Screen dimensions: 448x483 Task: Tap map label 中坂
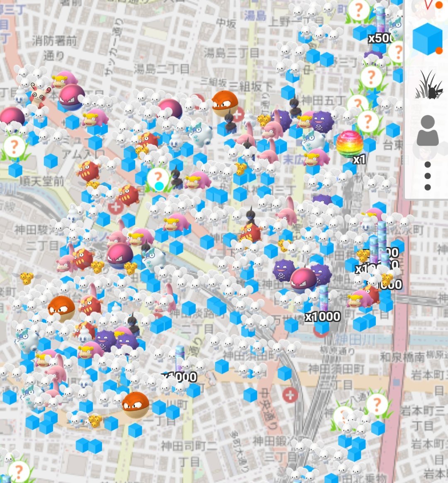(226, 23)
